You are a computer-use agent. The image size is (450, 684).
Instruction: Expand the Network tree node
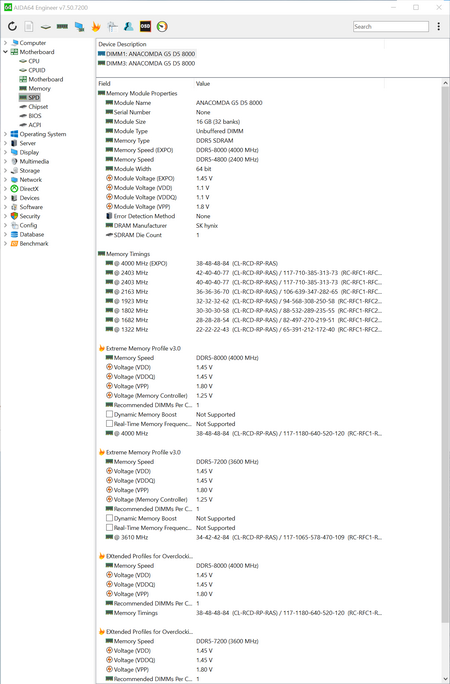click(x=5, y=180)
